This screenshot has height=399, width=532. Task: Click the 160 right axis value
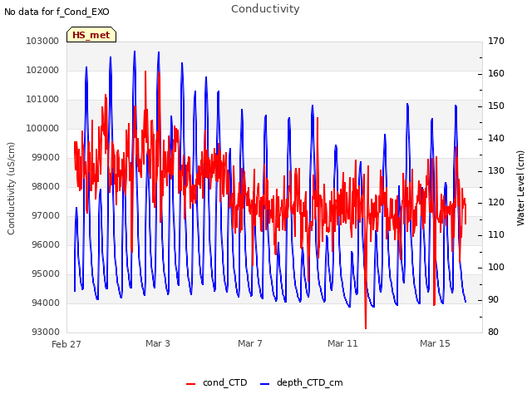point(496,74)
